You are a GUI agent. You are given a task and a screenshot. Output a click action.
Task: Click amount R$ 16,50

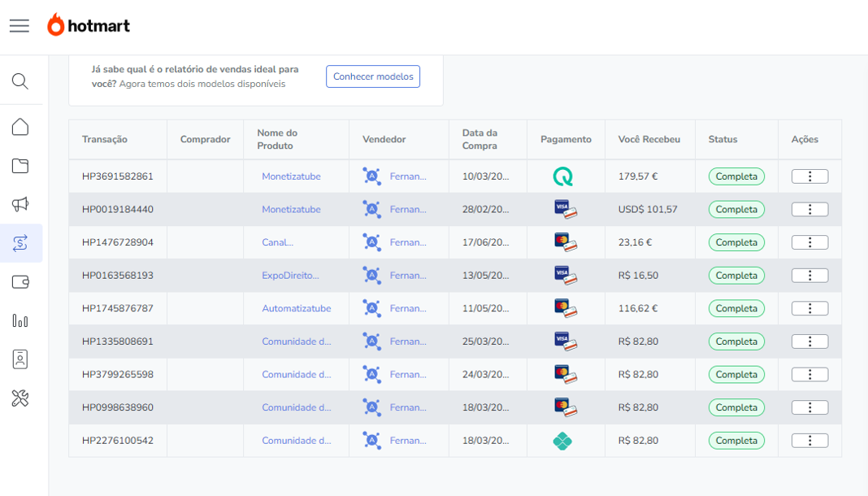click(x=638, y=275)
